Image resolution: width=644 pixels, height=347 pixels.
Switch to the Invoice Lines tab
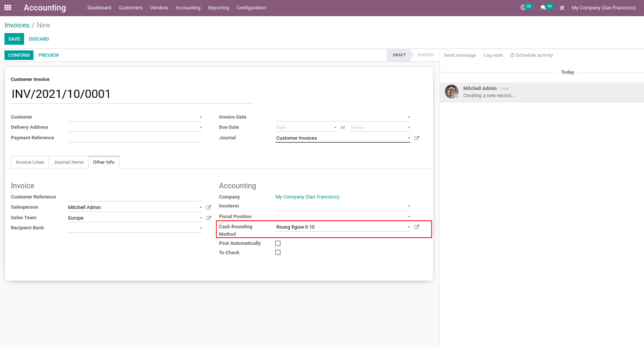coord(30,162)
